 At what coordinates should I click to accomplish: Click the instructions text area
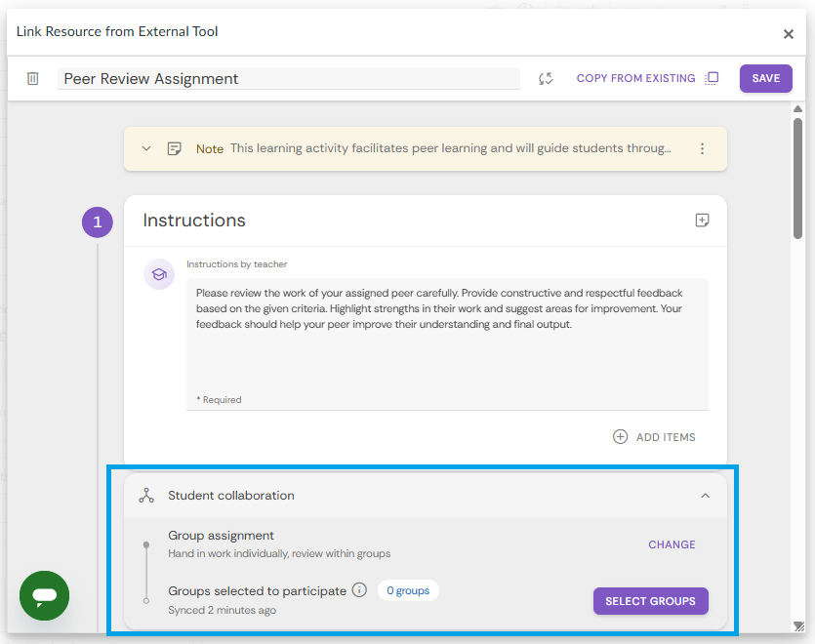click(x=447, y=337)
